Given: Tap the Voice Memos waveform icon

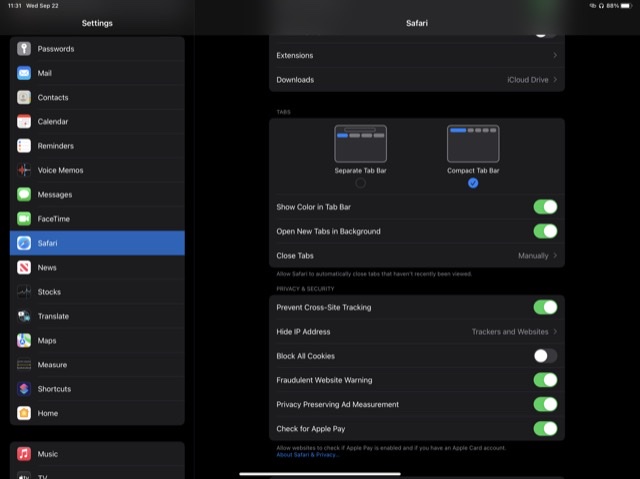Looking at the screenshot, I should (x=24, y=170).
